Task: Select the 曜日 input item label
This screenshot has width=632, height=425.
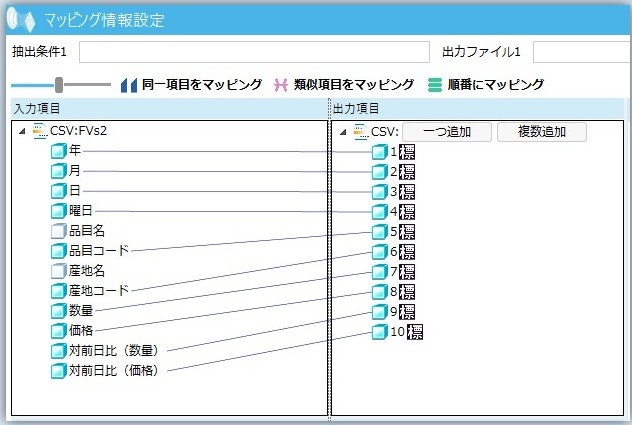Action: coord(81,210)
